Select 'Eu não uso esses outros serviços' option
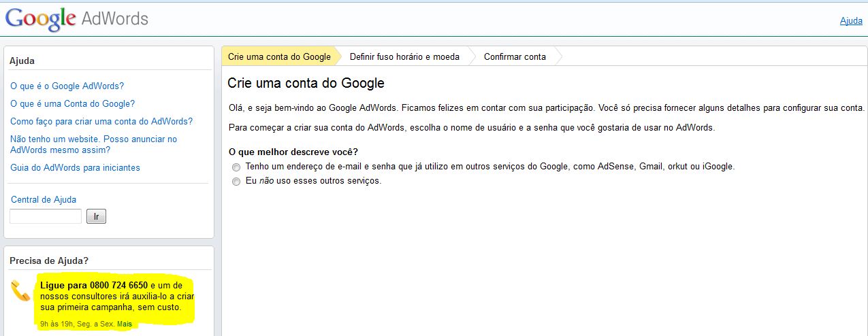Screen dimensions: 868x336 tap(236, 182)
